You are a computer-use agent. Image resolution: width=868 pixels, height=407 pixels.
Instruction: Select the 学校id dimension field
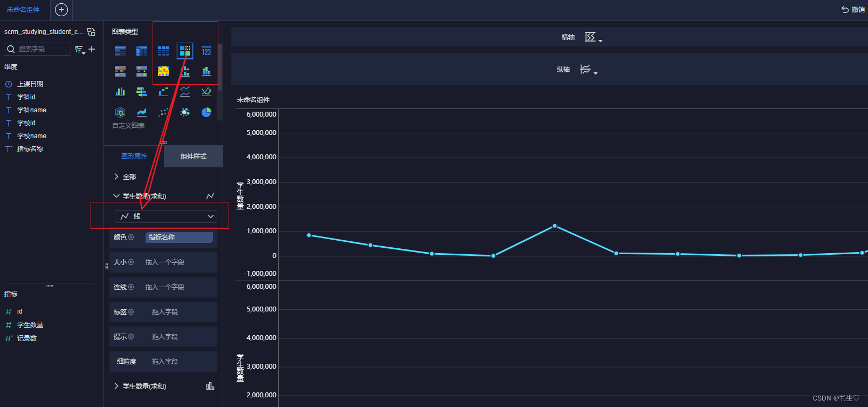tap(26, 123)
